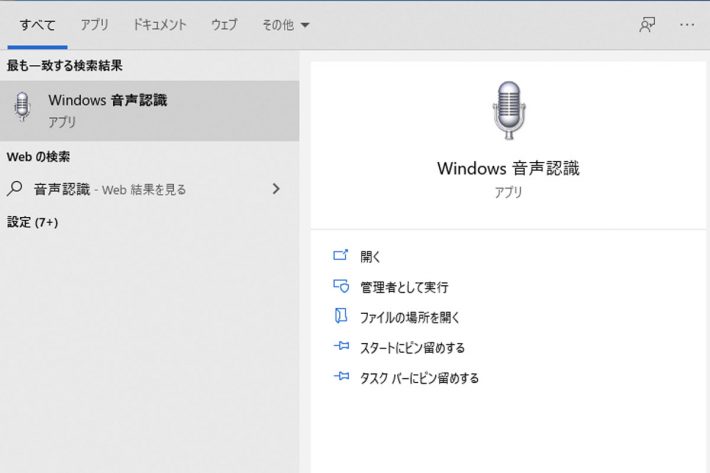Select the Windows 音声認識 search result
The width and height of the screenshot is (710, 473).
[149, 110]
